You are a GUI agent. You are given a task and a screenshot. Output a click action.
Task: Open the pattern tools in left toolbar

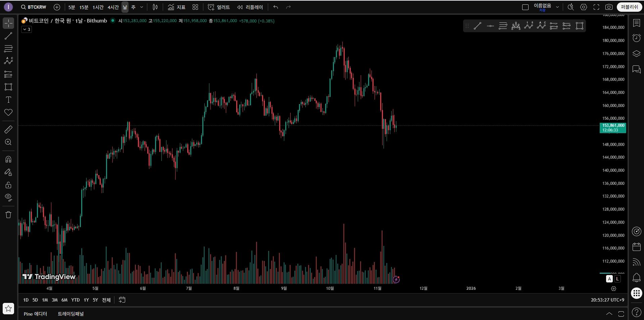click(x=8, y=61)
